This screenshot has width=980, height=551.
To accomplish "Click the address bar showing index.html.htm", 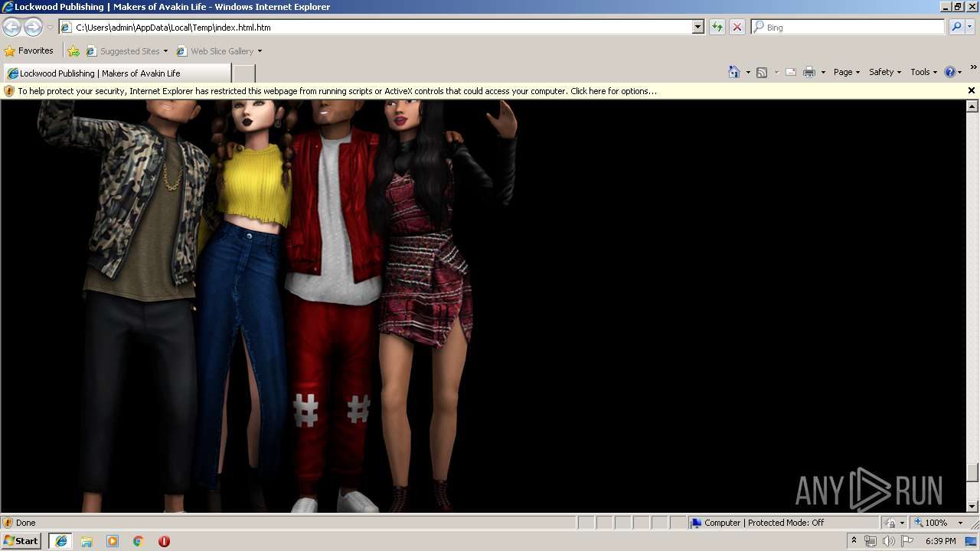I will coord(375,28).
